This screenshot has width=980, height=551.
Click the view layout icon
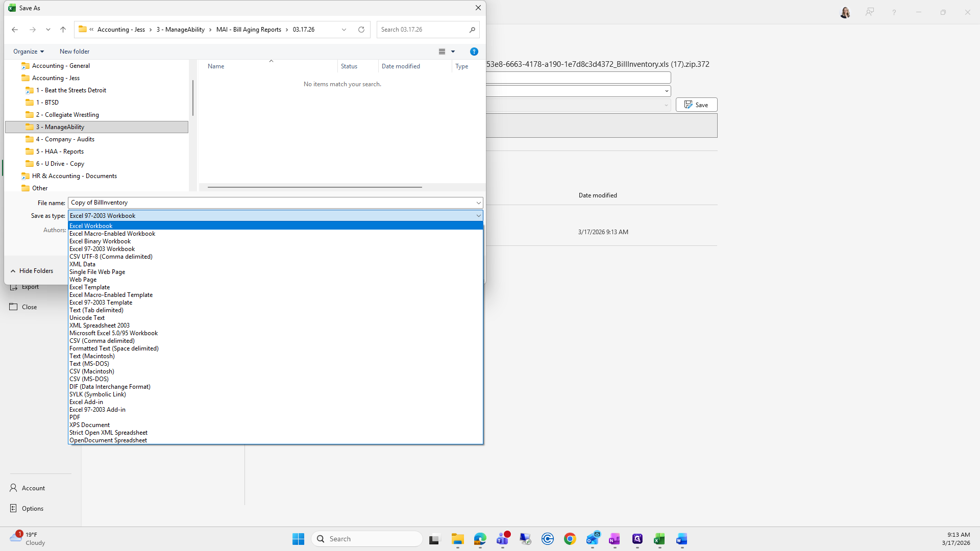click(442, 52)
